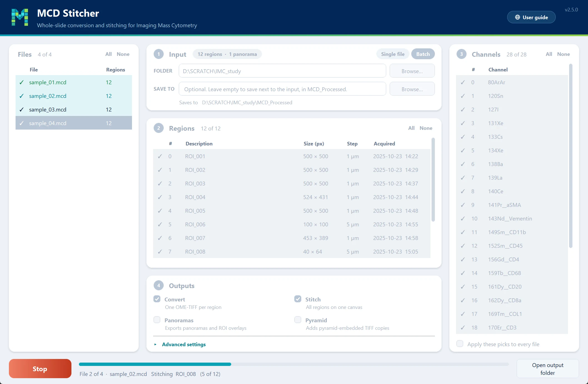
Task: Toggle checkmark for 161Dy_CD20 channel
Action: (463, 287)
